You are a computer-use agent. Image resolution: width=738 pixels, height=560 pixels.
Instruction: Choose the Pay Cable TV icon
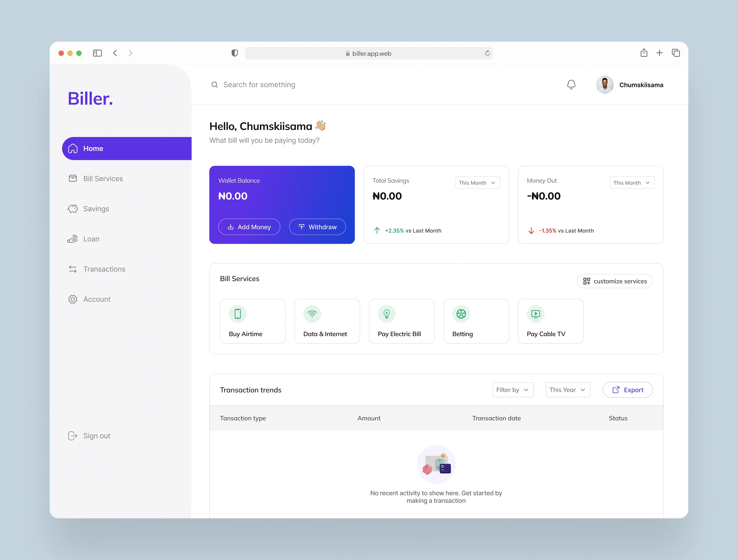point(535,314)
